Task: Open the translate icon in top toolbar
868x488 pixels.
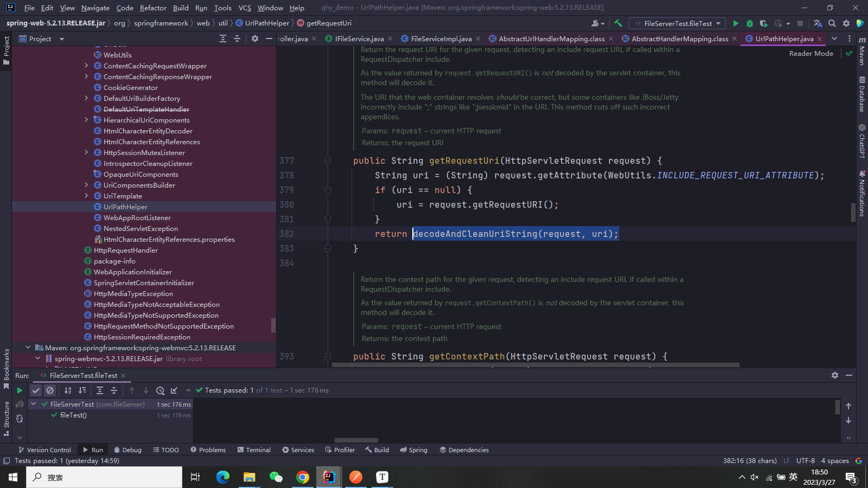Action: pyautogui.click(x=818, y=23)
